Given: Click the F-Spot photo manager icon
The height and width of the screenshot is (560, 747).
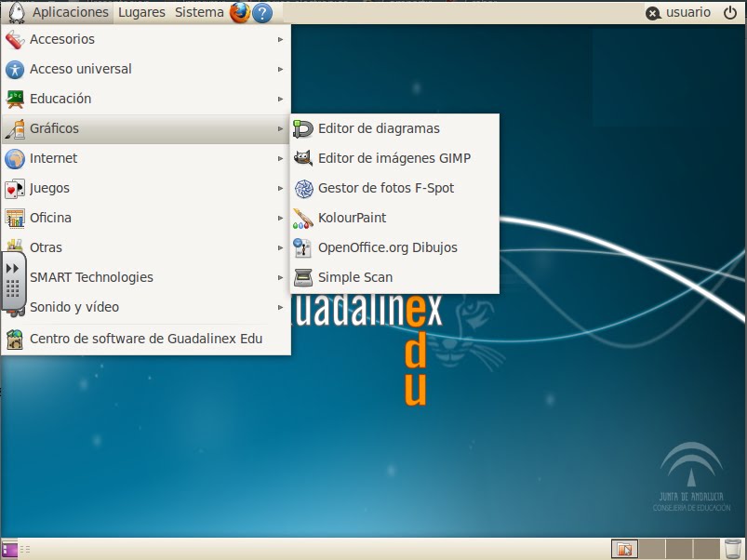Looking at the screenshot, I should (x=303, y=189).
